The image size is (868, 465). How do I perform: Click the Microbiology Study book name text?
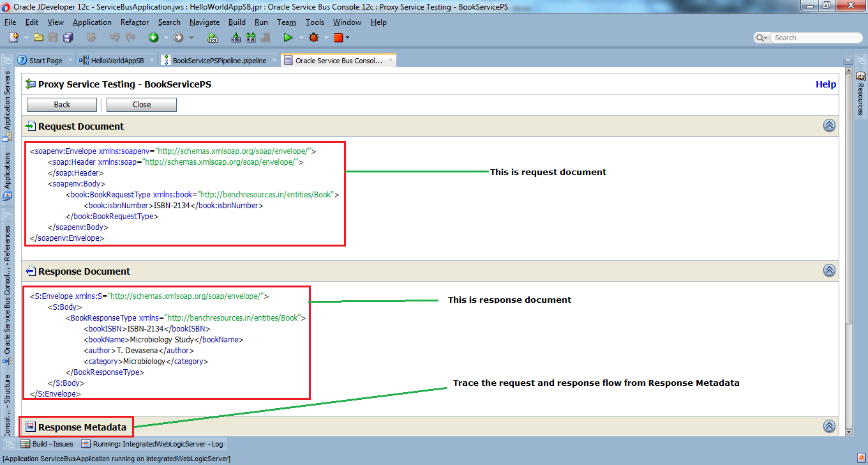tap(161, 340)
